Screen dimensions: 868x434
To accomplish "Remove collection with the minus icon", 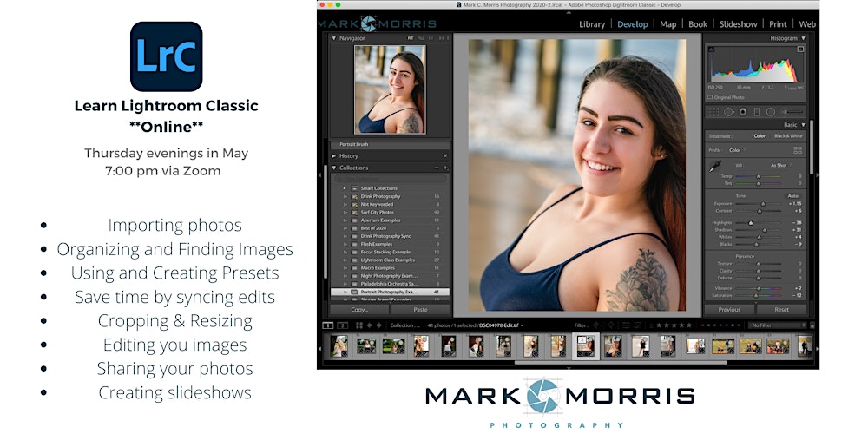I will (x=437, y=168).
